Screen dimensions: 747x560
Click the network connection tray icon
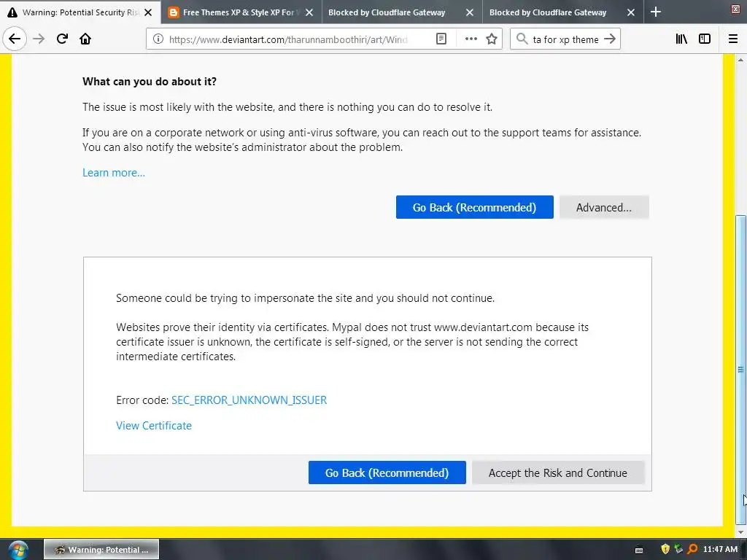(678, 550)
